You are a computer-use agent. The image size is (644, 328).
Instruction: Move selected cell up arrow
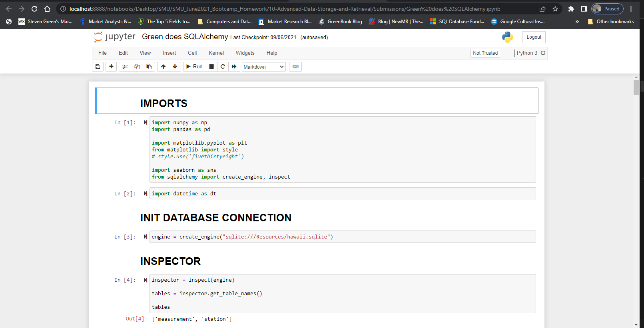coord(163,67)
